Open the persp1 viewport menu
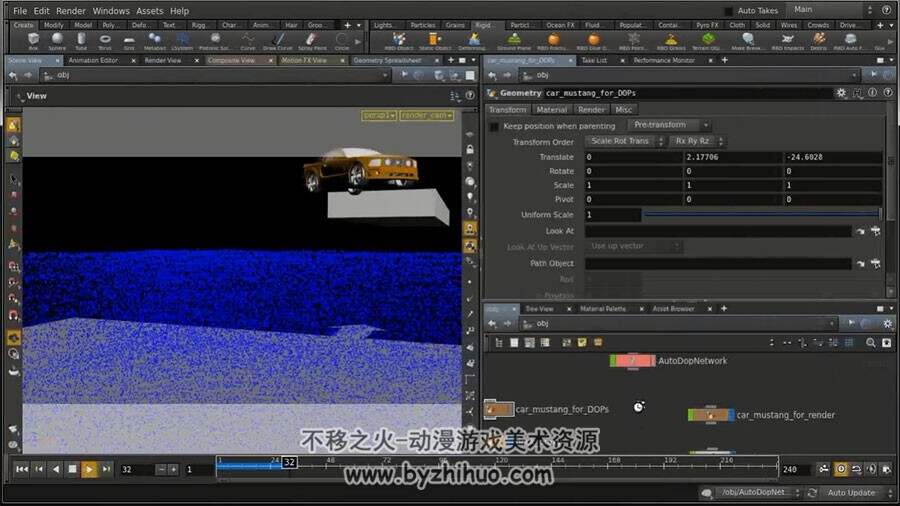 click(x=379, y=116)
